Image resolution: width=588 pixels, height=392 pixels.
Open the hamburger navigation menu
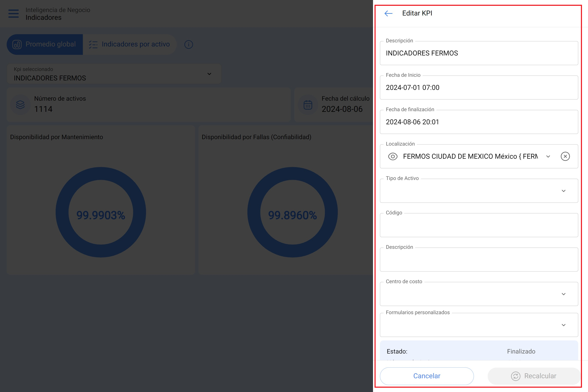pyautogui.click(x=14, y=14)
